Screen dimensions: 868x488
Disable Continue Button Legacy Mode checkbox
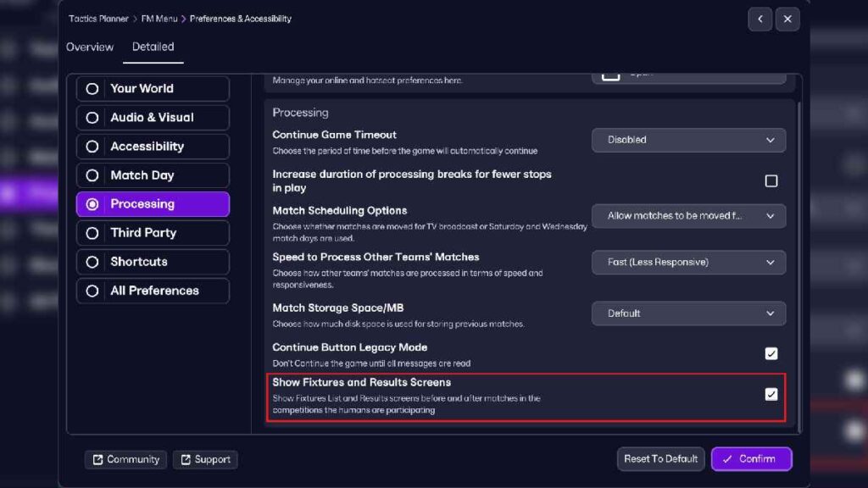coord(771,353)
